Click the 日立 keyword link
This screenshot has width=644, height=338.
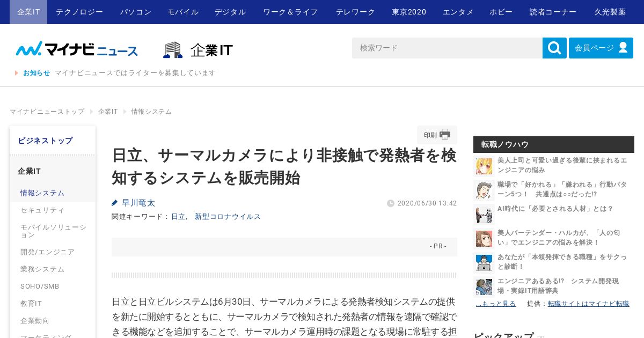tap(178, 217)
